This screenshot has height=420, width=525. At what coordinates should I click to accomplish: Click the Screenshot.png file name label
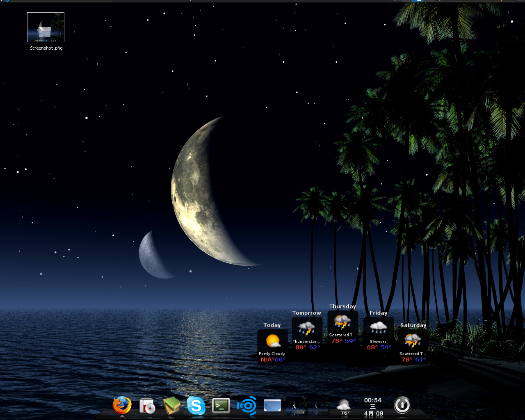pos(46,48)
